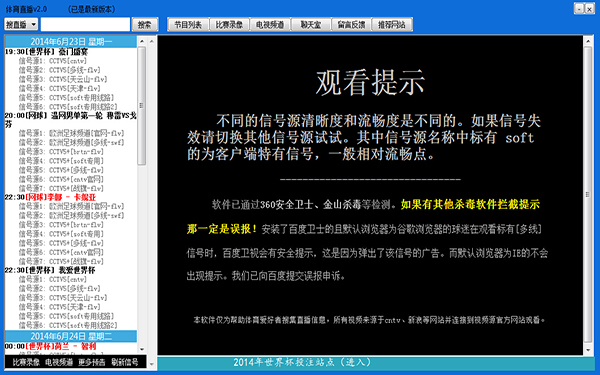Screen dimensions: 600x375
Task: Play 信号源4 CCTV5[天津-flv] under 22:30 我爱世界杯
Action: [x=59, y=307]
